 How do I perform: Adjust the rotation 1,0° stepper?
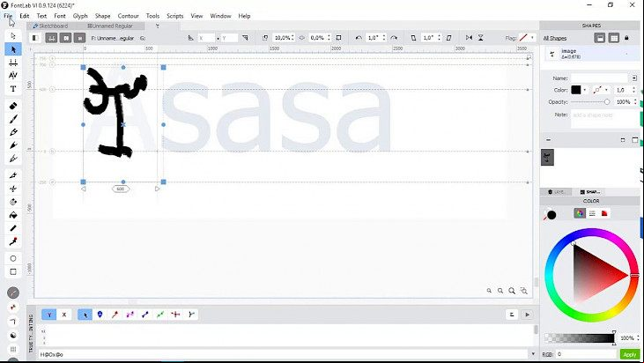pyautogui.click(x=384, y=38)
